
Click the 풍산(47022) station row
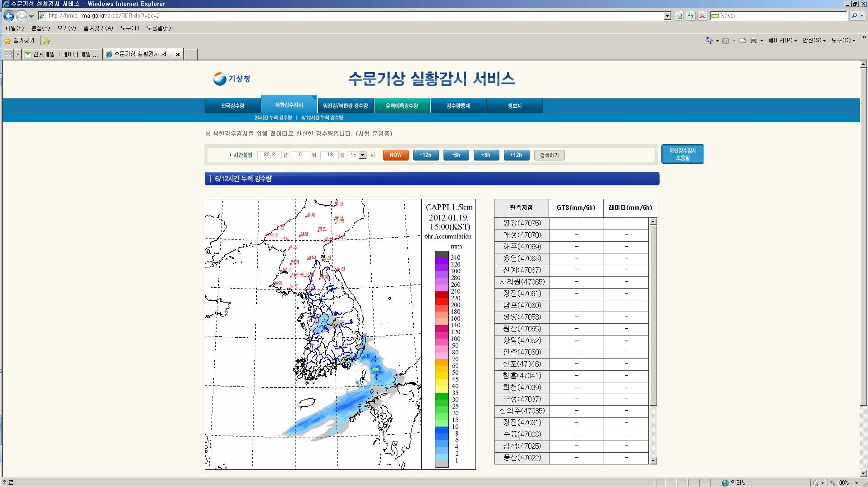click(571, 458)
